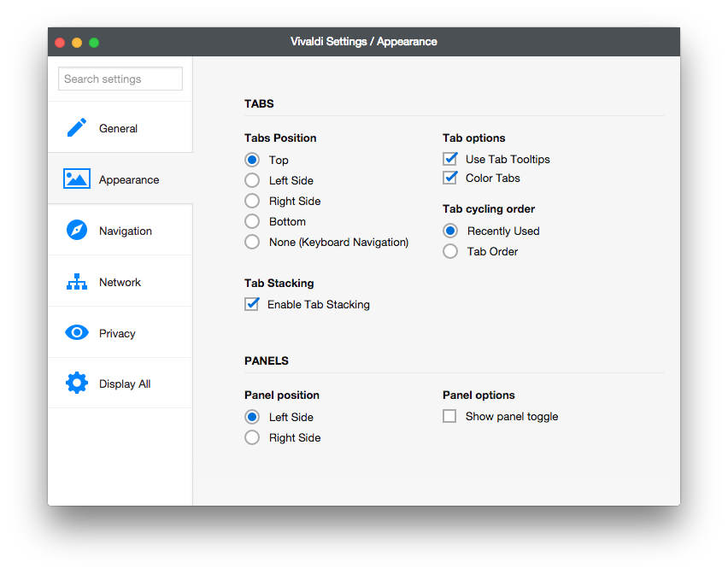The height and width of the screenshot is (574, 728).
Task: Switch to the Privacy settings section
Action: point(117,333)
